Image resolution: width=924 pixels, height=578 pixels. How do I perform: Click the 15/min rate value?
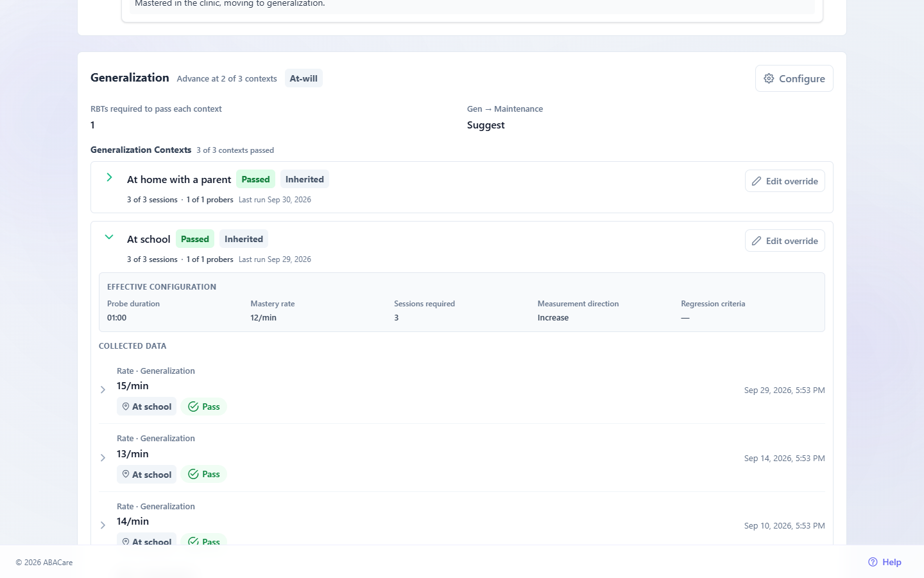pyautogui.click(x=133, y=386)
